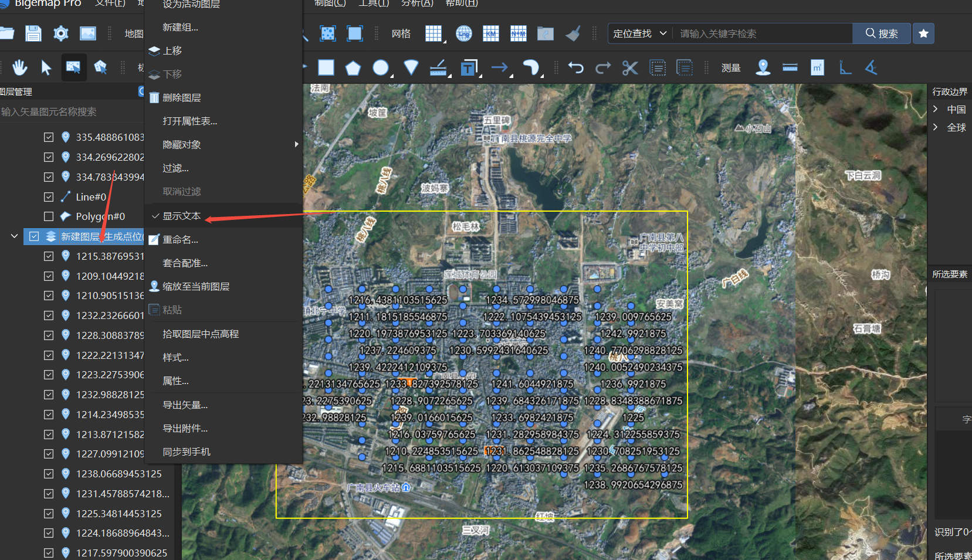Select the m² area measurement tool

click(817, 67)
